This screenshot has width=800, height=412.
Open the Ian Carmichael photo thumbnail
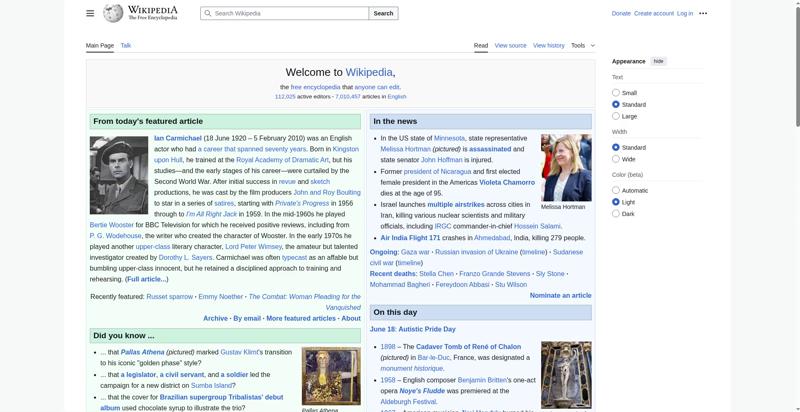click(119, 175)
